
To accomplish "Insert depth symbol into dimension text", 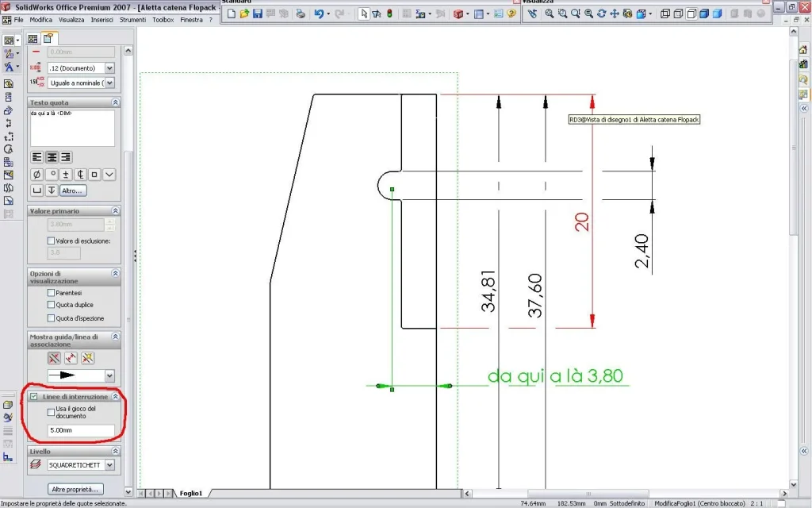I will [x=52, y=190].
